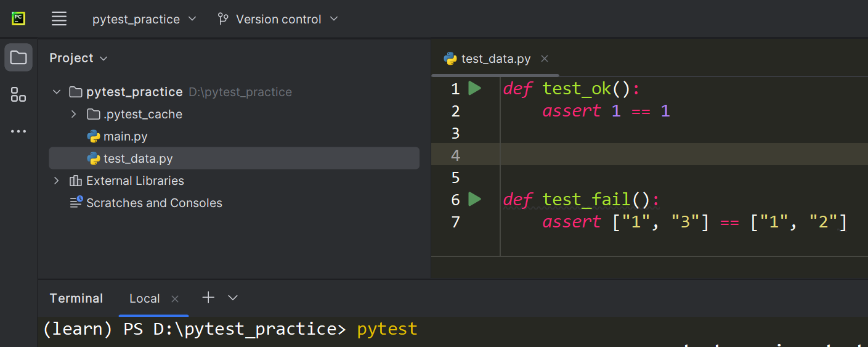This screenshot has width=868, height=347.
Task: Collapse the pytest_practice root folder
Action: pyautogui.click(x=57, y=92)
